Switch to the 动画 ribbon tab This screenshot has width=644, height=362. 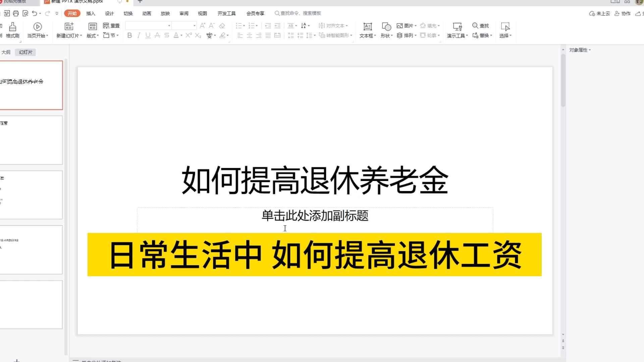147,13
